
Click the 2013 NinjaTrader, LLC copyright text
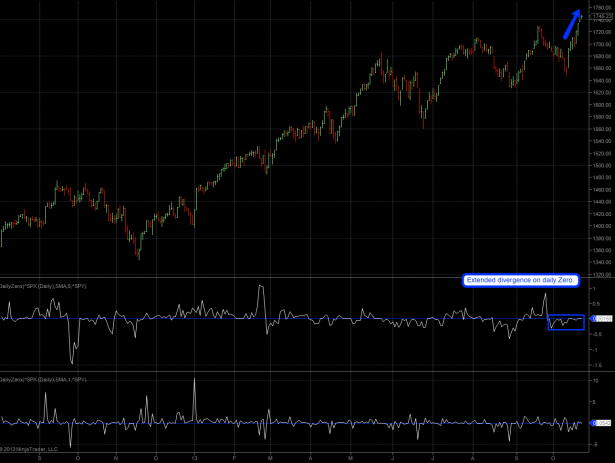(29, 449)
